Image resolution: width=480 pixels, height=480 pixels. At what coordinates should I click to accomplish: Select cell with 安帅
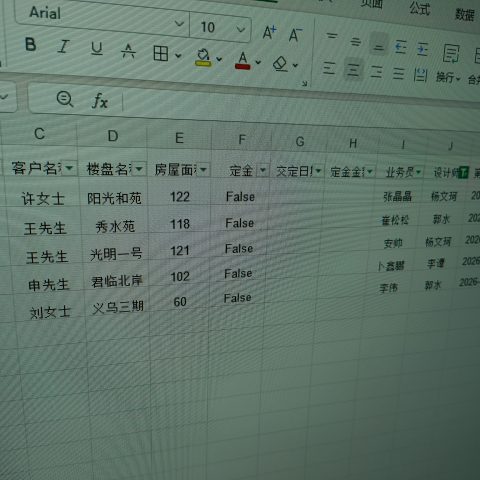click(x=393, y=243)
